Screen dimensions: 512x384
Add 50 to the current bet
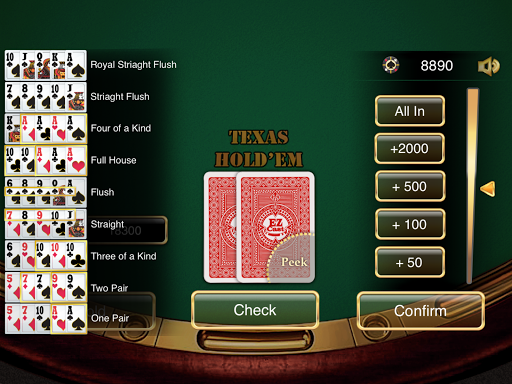click(410, 262)
